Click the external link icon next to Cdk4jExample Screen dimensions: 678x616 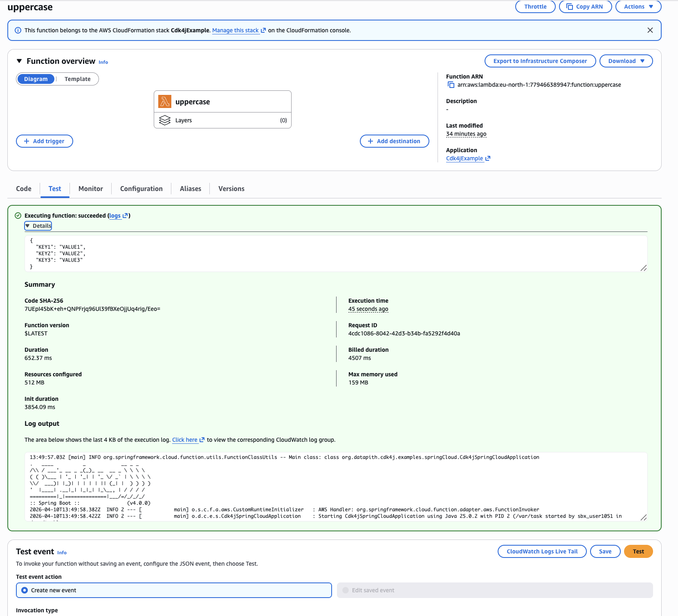[x=488, y=158]
